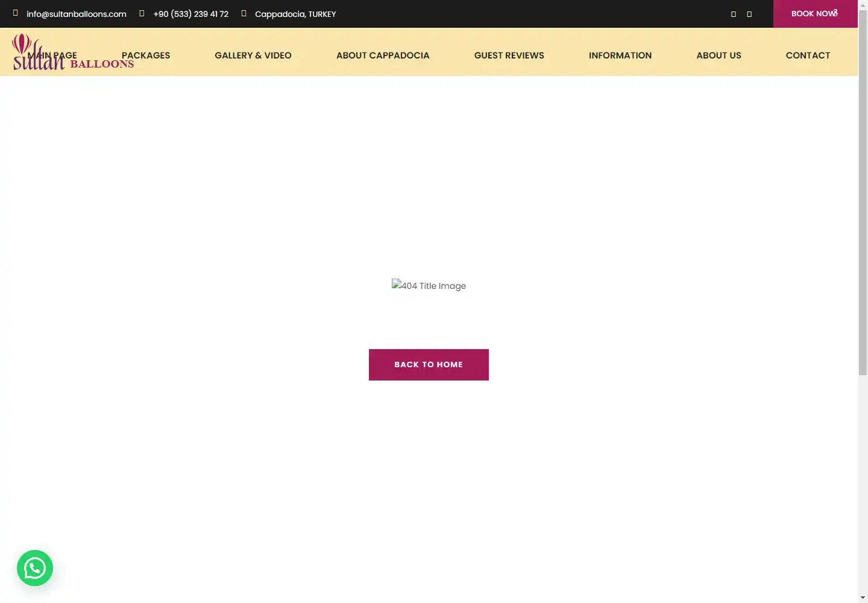
Task: Open the Guest Reviews menu item
Action: coord(509,55)
